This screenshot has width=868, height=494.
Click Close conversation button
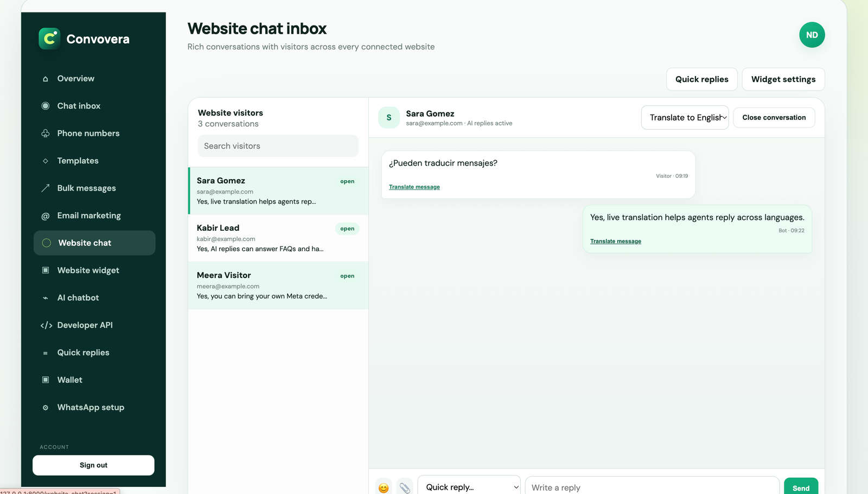pyautogui.click(x=774, y=117)
